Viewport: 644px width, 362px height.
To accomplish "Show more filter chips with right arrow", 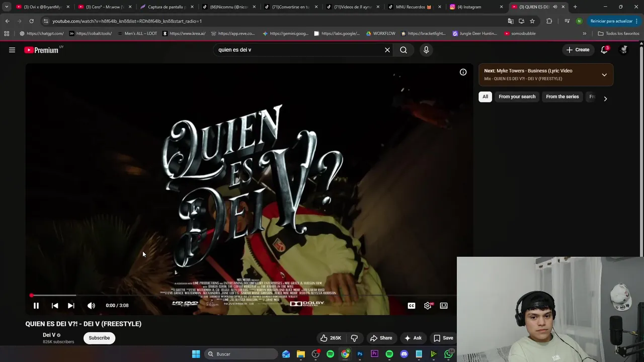I will [x=605, y=99].
